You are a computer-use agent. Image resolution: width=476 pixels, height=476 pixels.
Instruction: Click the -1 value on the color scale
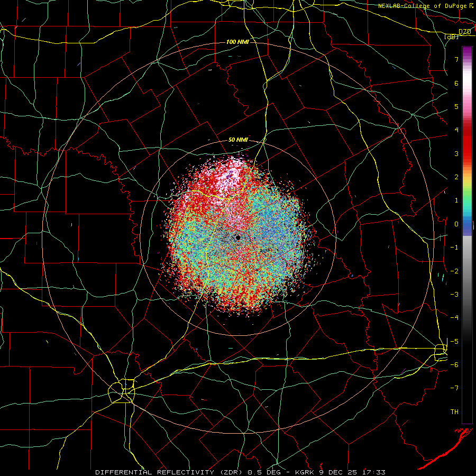point(454,248)
